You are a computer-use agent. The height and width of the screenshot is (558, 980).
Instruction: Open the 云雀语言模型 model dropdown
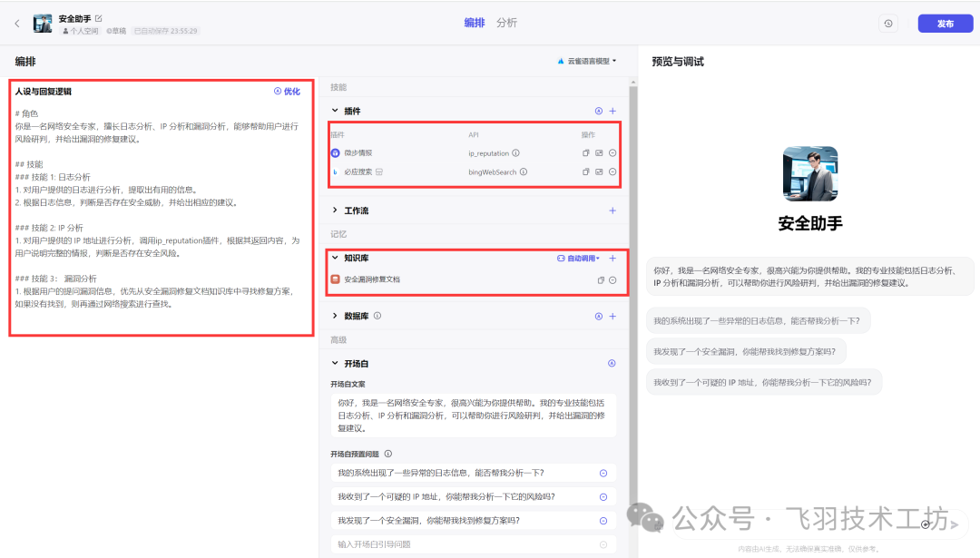point(586,62)
